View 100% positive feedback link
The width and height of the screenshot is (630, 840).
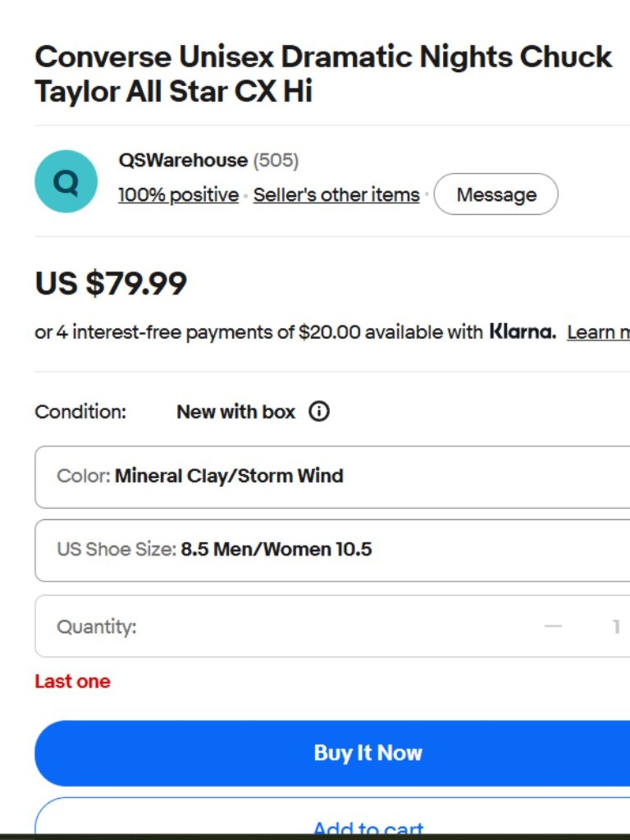[178, 195]
